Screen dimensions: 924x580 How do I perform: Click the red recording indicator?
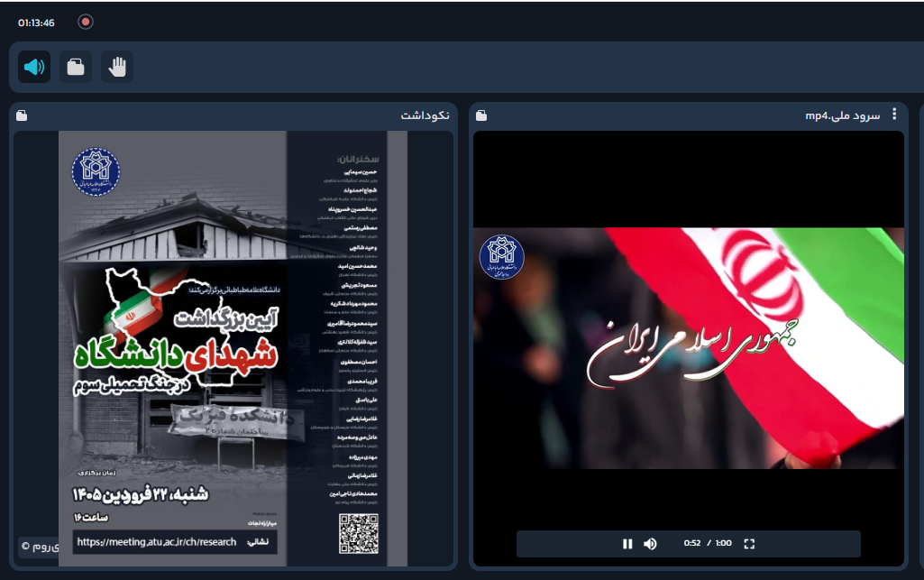(x=86, y=23)
